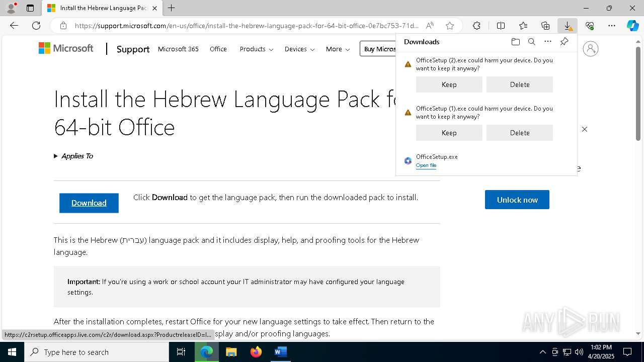Expand the More dropdown
Image resolution: width=644 pixels, height=362 pixels.
[x=338, y=49]
